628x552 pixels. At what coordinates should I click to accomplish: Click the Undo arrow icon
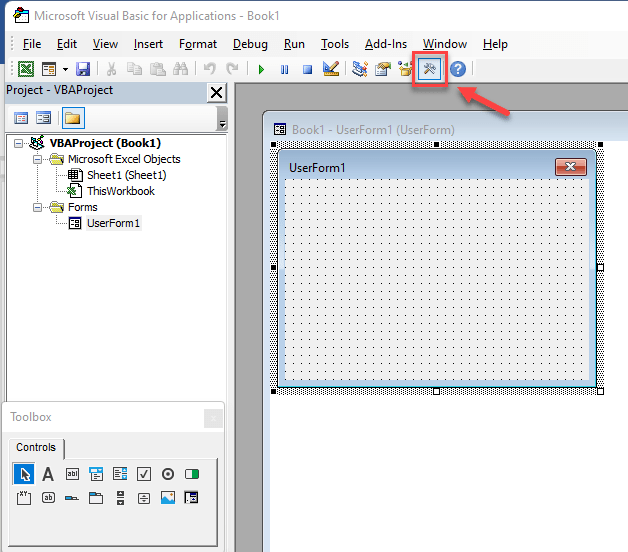209,69
